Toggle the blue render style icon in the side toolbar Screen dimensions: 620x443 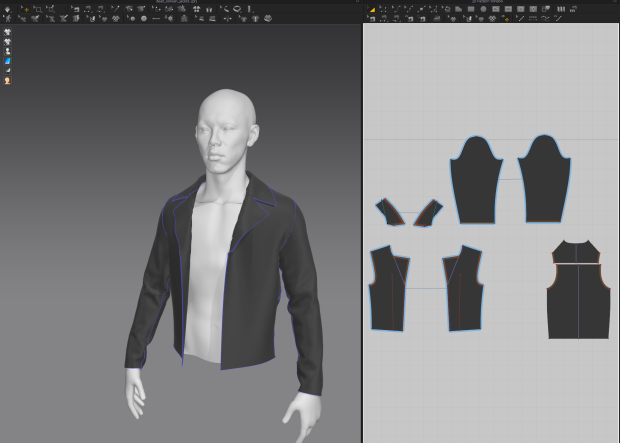point(8,61)
